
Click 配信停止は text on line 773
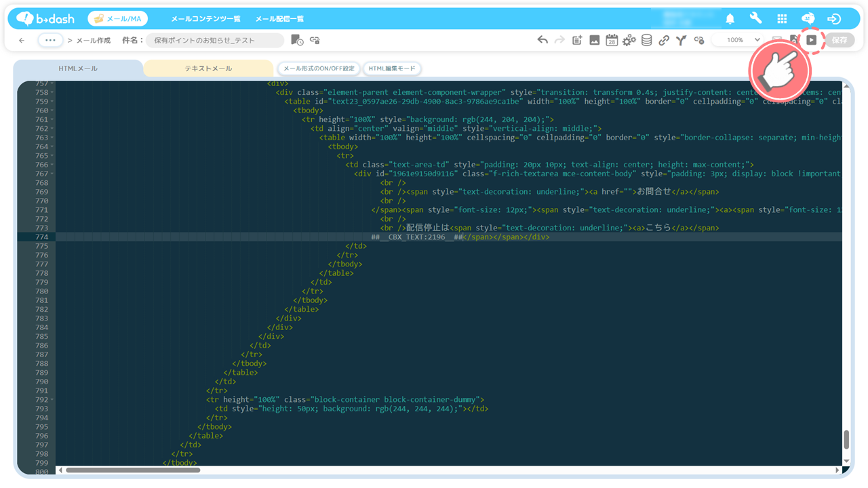(427, 228)
